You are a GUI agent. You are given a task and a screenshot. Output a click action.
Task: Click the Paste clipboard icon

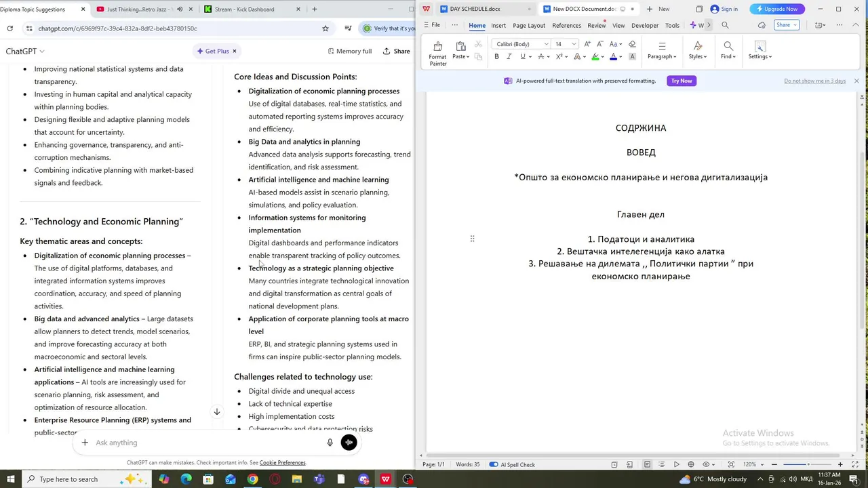coord(460,46)
